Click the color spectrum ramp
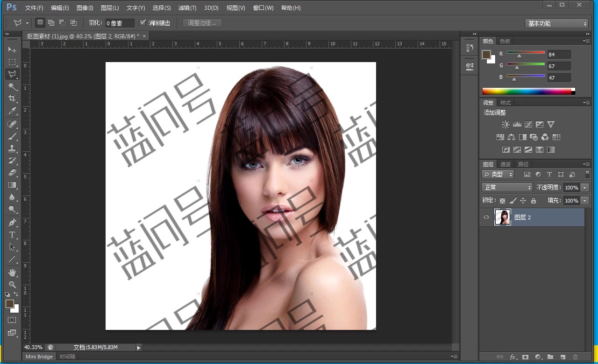The image size is (598, 364). 528,91
